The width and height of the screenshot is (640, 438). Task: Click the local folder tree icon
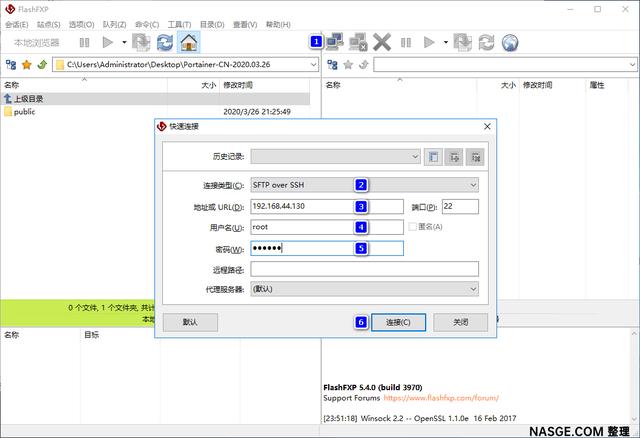point(11,64)
